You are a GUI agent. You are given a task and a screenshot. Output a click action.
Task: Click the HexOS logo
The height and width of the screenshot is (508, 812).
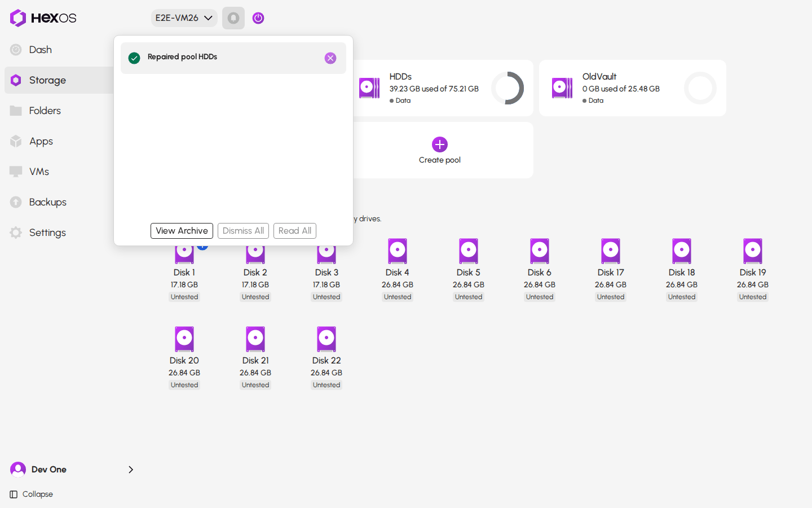pos(43,18)
